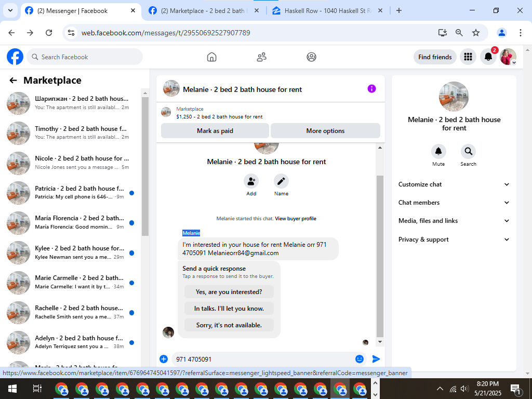
Task: Go to Facebook Home feed icon
Action: [212, 57]
